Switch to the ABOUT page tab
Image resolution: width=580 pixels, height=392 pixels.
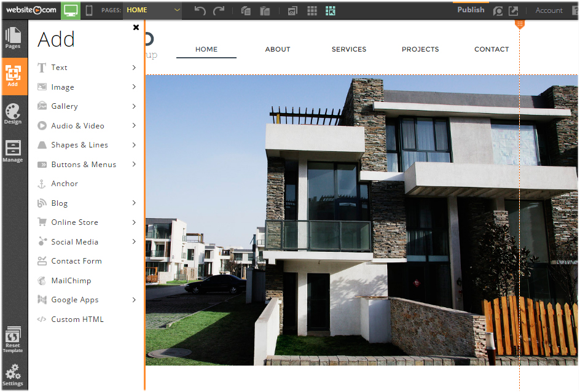[278, 49]
